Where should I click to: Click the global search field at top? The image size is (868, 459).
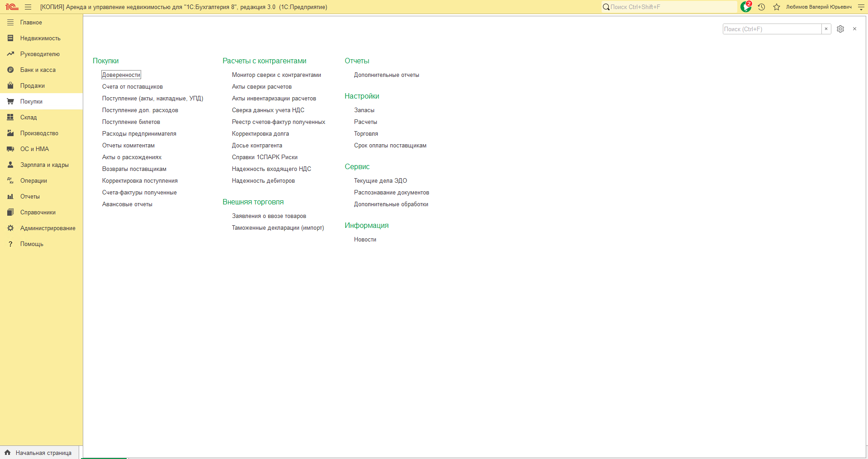click(669, 7)
